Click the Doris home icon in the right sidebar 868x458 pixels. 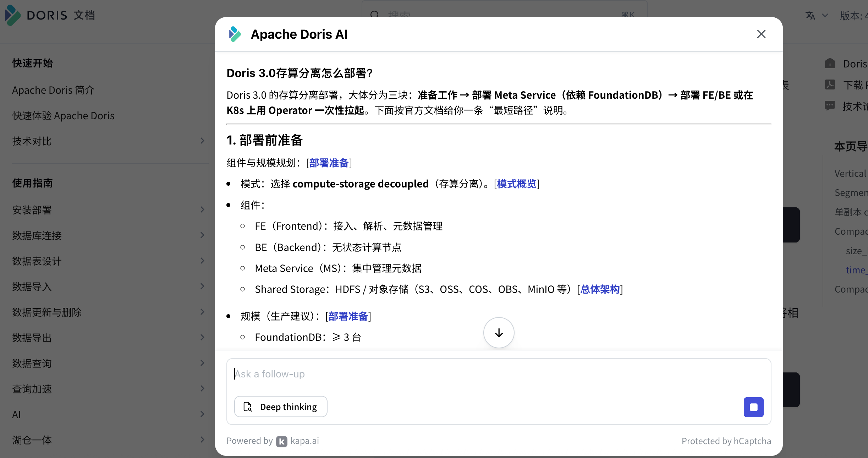coord(830,64)
